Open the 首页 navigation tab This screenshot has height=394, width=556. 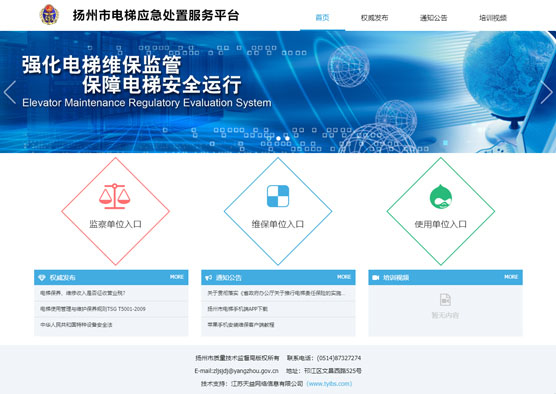322,17
